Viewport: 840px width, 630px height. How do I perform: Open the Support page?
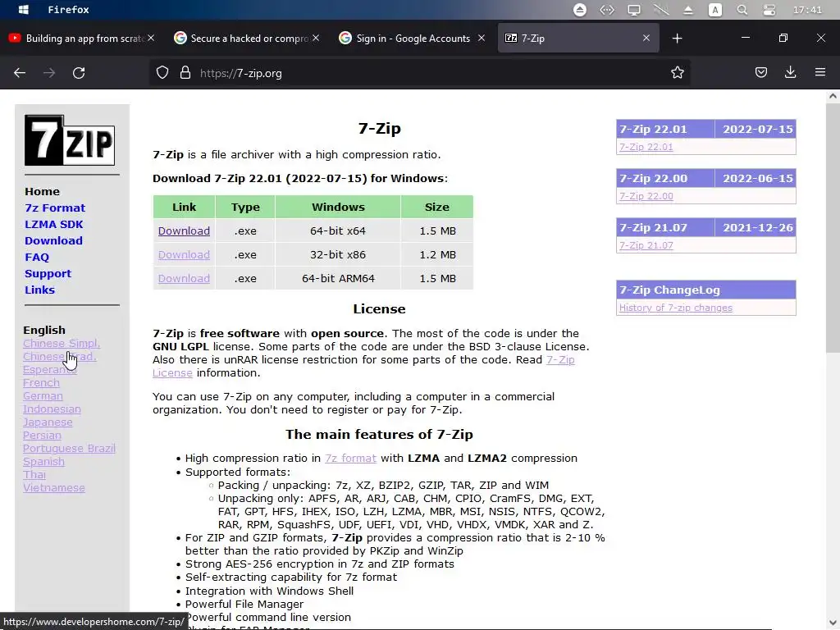coord(48,273)
